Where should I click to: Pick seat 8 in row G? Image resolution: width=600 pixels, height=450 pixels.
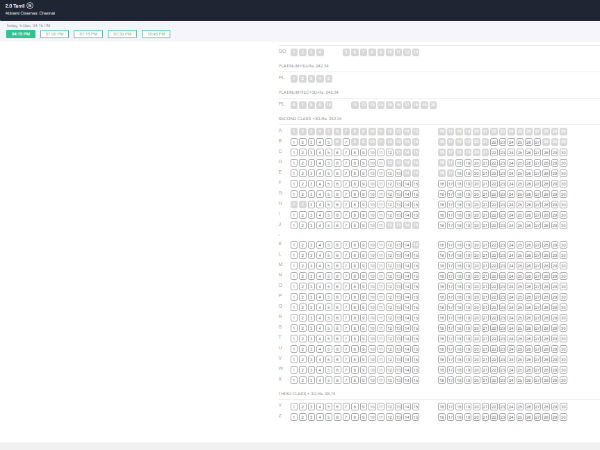pos(355,194)
